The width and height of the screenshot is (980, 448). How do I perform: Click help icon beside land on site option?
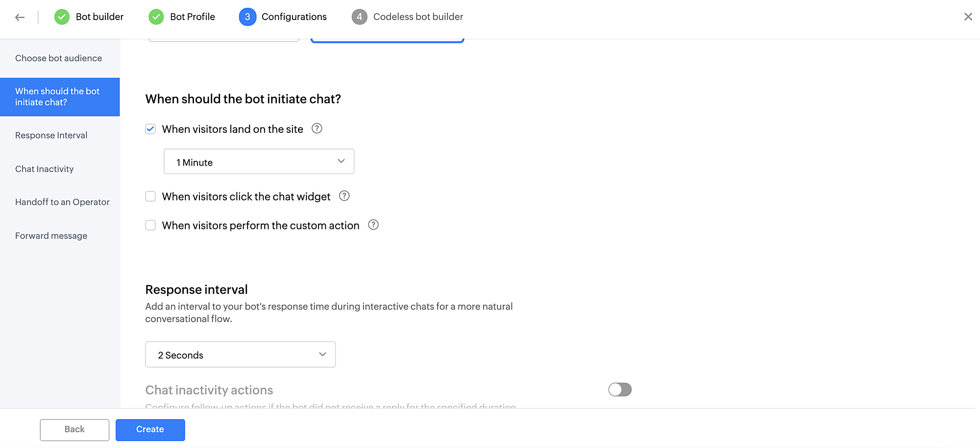[317, 128]
